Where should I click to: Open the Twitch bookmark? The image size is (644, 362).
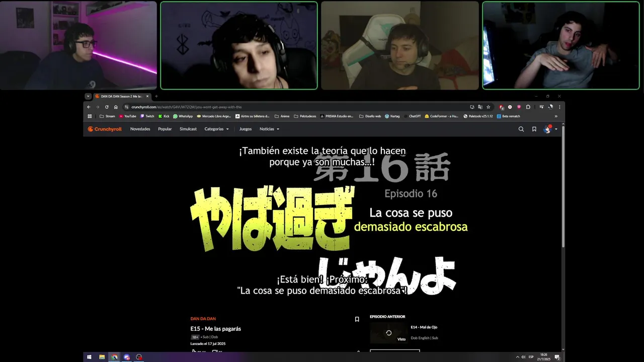pos(147,116)
